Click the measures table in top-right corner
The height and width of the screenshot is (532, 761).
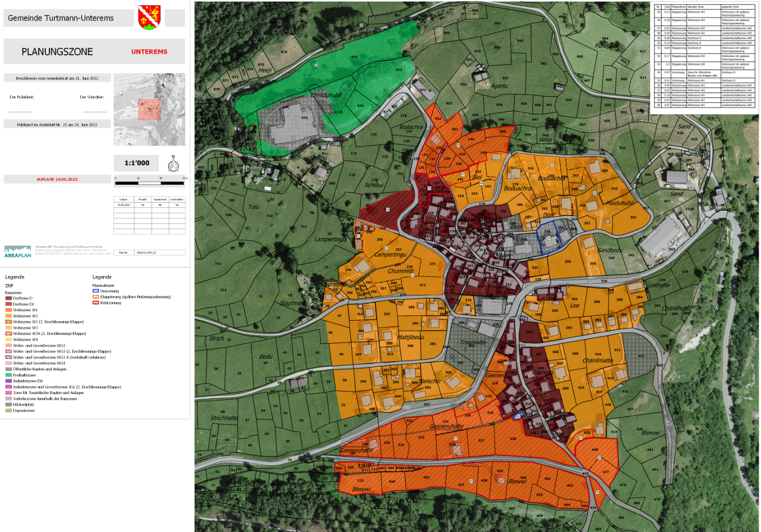click(704, 56)
